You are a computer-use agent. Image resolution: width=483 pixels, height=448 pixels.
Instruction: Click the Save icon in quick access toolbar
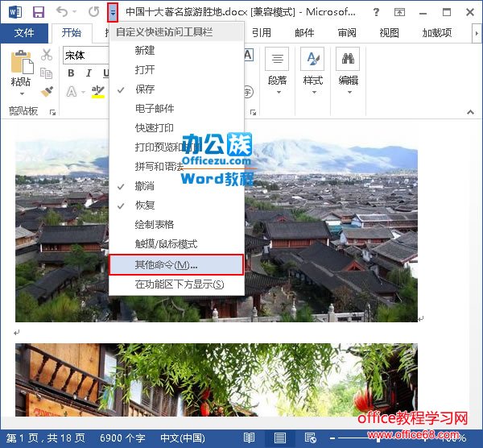tap(39, 12)
